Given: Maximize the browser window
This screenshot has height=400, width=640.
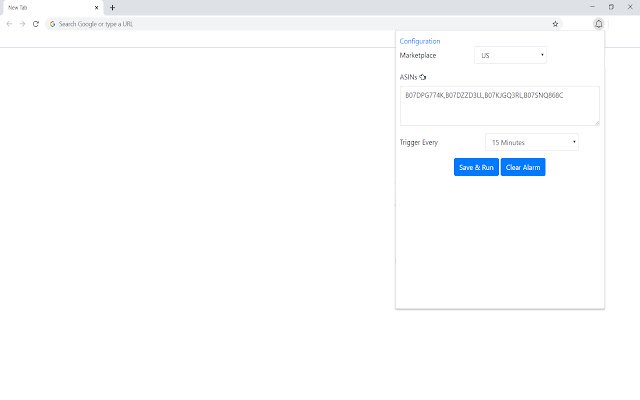Looking at the screenshot, I should click(611, 7).
